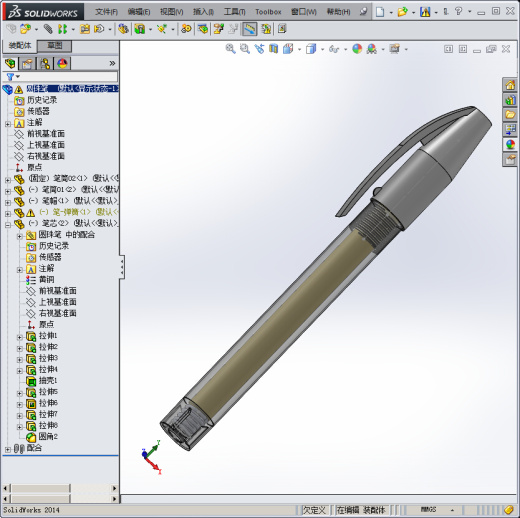
Task: Toggle the highlighted Interference Detection button
Action: click(249, 29)
